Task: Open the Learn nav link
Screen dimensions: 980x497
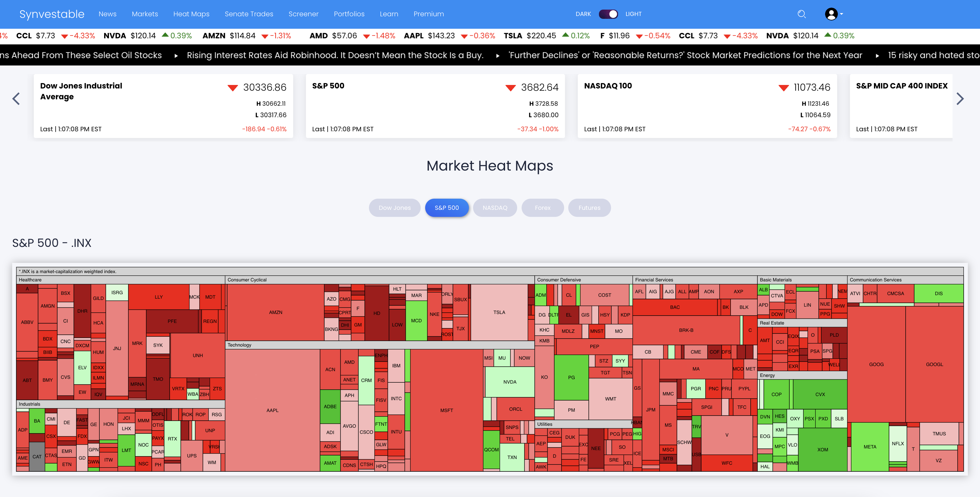Action: pos(389,14)
